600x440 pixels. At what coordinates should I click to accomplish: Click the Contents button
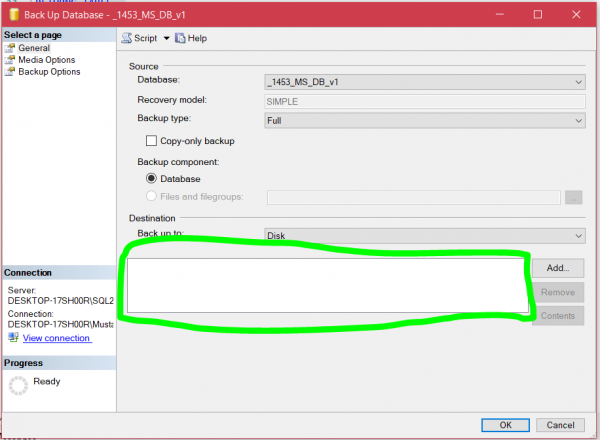click(x=558, y=316)
